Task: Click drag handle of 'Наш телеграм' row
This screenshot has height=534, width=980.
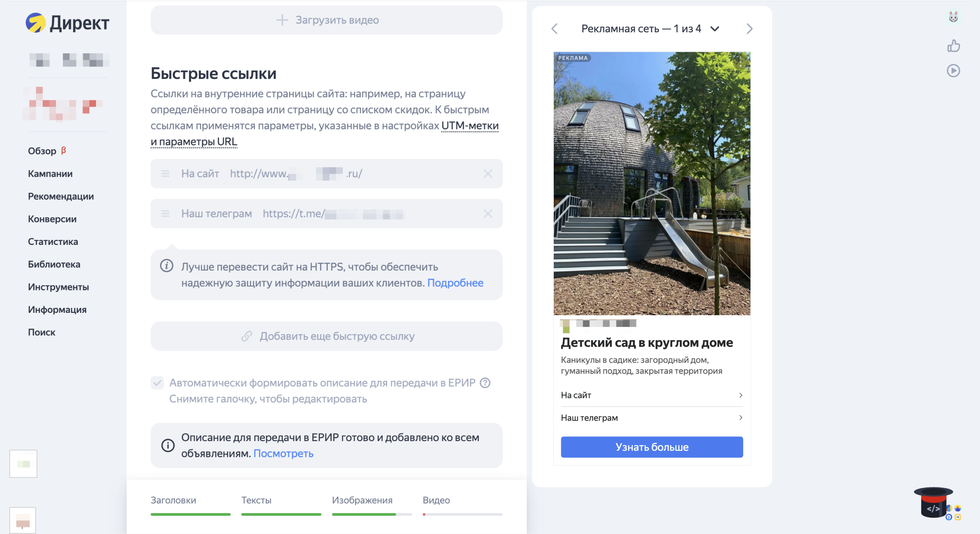Action: [x=165, y=214]
